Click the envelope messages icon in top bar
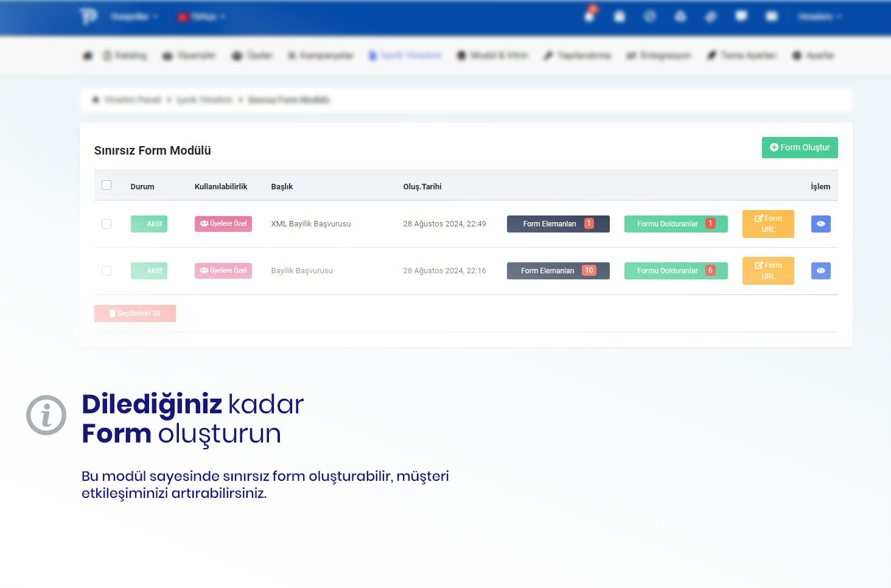Image resolution: width=891 pixels, height=588 pixels. (x=772, y=16)
